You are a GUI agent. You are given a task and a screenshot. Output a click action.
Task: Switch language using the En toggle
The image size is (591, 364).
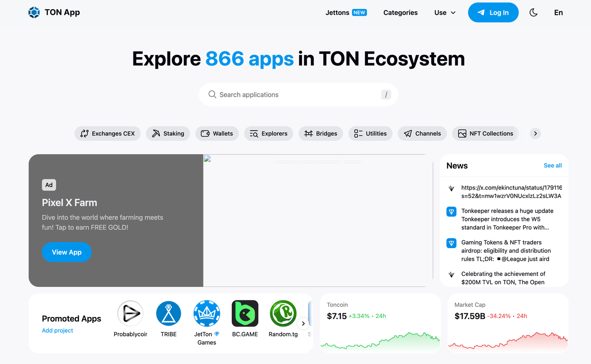click(558, 12)
